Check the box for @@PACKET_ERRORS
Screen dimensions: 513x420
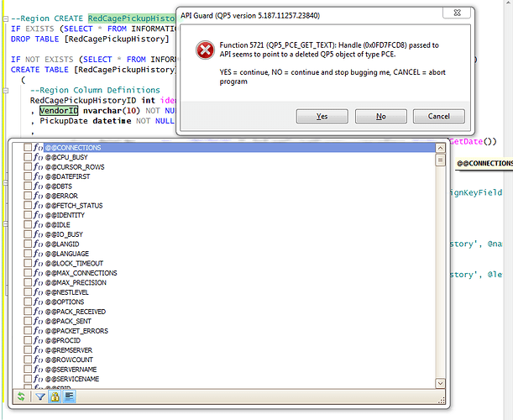pyautogui.click(x=28, y=331)
